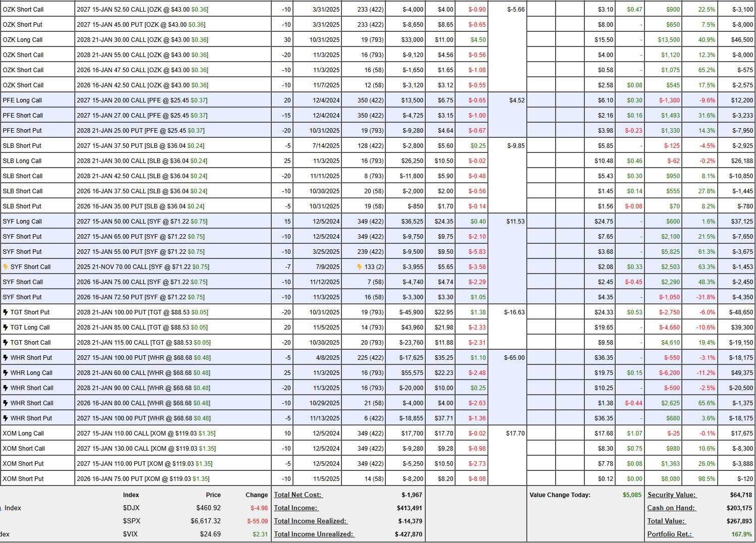Open the Total Income Realized link
The image size is (756, 543).
(311, 521)
